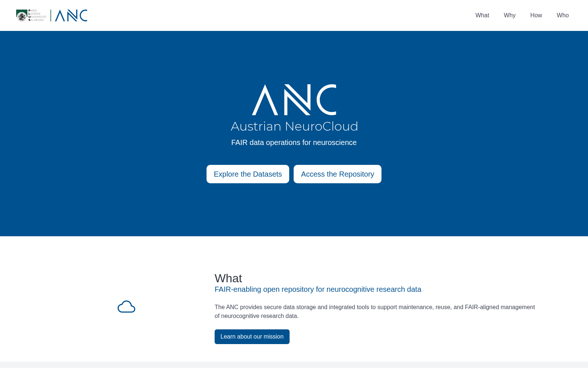
Task: Click the Access the Repository button
Action: tap(337, 174)
